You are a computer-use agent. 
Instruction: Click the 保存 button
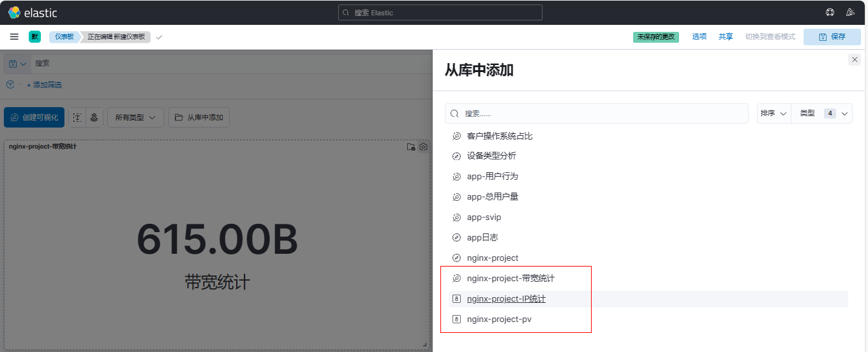[832, 37]
